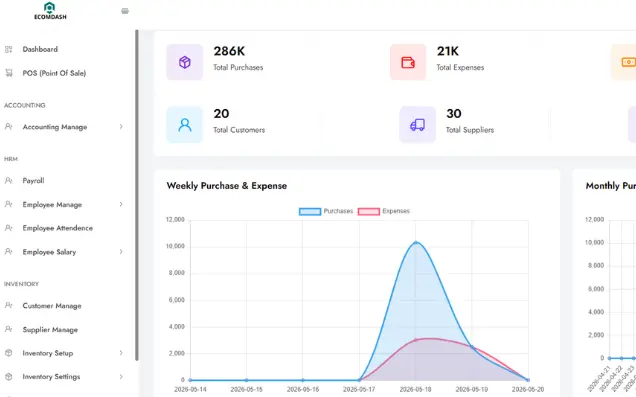Expand the Inventory Setup chevron
Viewport: 636px width, 397px height.
(121, 353)
